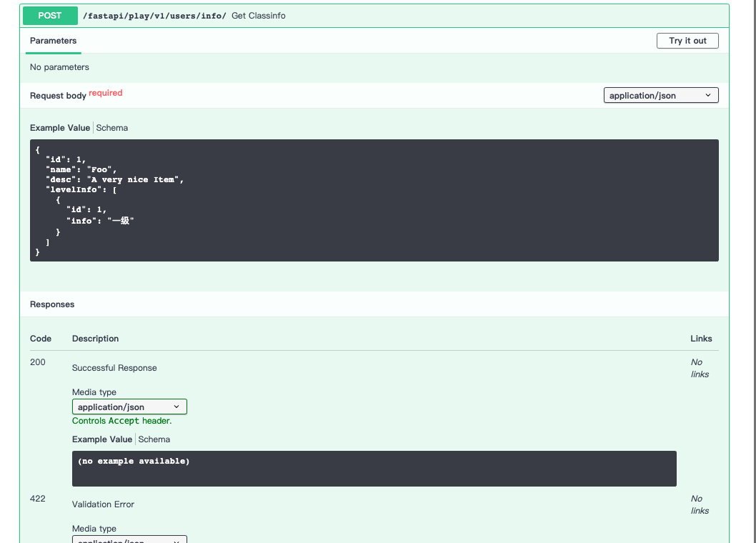This screenshot has height=543, width=756.
Task: Click the required label next to Request body
Action: [105, 92]
